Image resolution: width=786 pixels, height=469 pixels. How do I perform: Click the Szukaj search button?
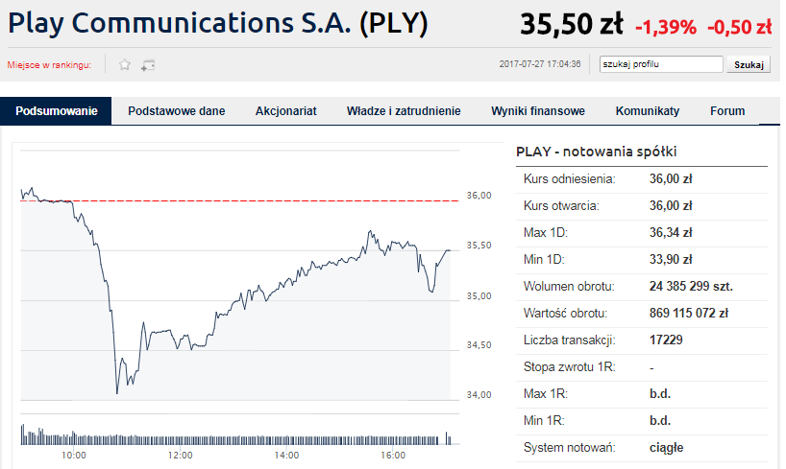coord(748,65)
